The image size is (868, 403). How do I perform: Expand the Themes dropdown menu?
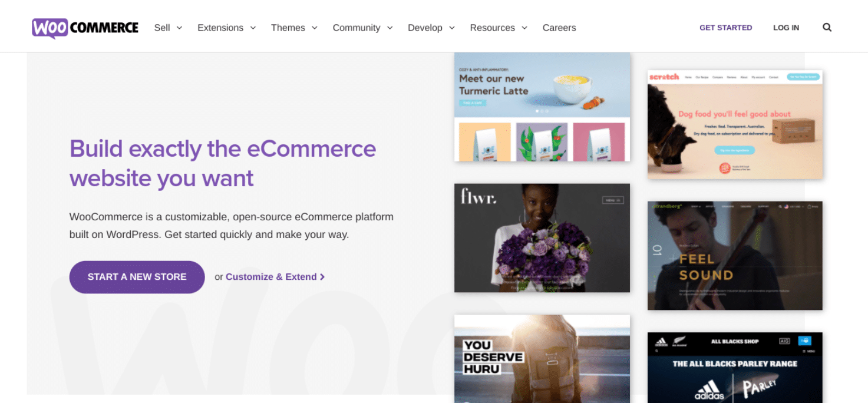(x=293, y=27)
